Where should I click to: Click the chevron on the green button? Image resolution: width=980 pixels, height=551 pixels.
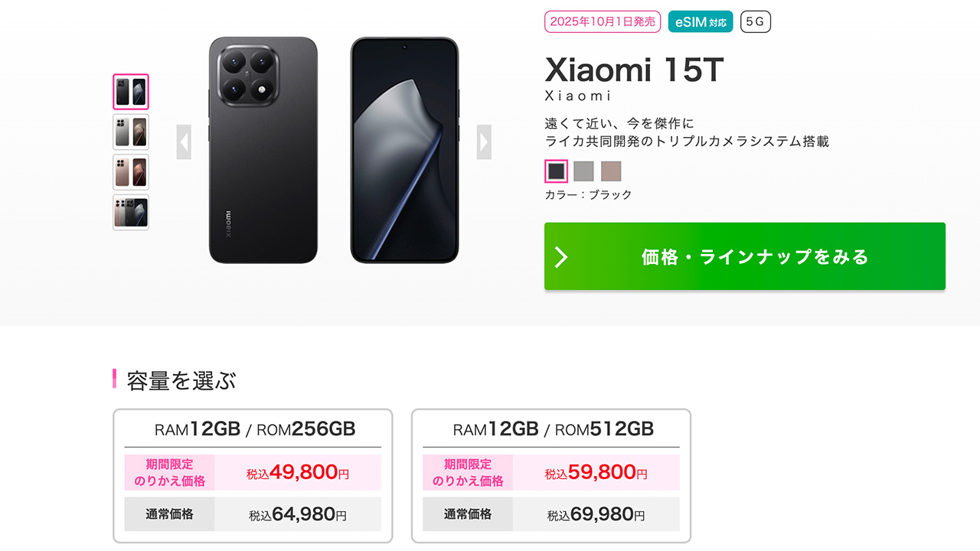pyautogui.click(x=561, y=257)
